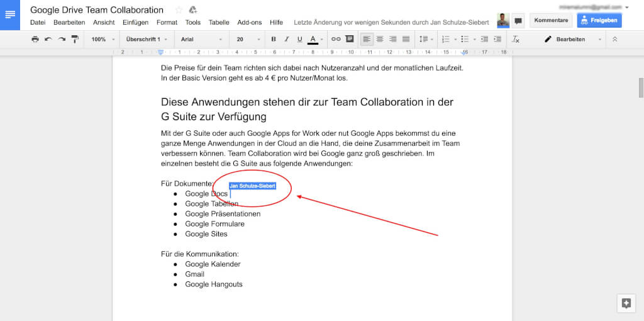The width and height of the screenshot is (644, 321).
Task: Open the Einfügen menu
Action: coord(135,23)
